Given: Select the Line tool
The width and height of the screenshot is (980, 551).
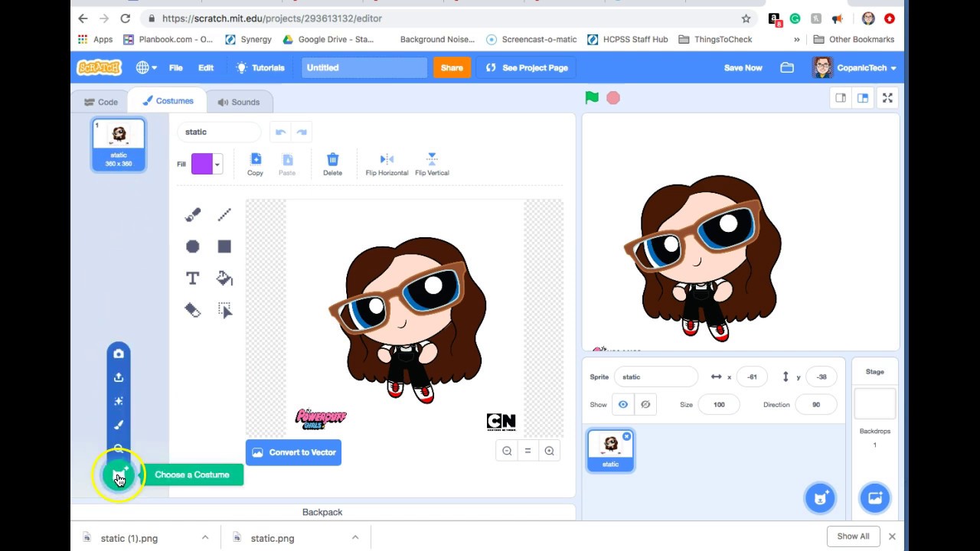Looking at the screenshot, I should click(224, 215).
